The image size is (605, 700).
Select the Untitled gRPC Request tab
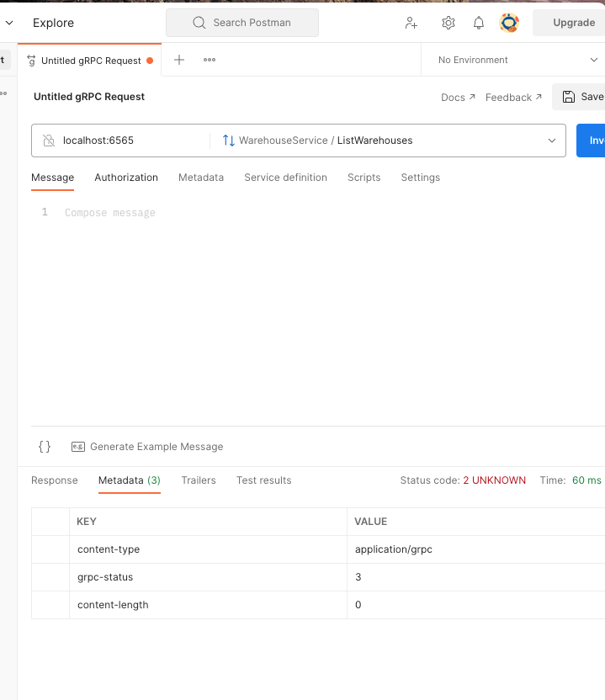pyautogui.click(x=90, y=61)
